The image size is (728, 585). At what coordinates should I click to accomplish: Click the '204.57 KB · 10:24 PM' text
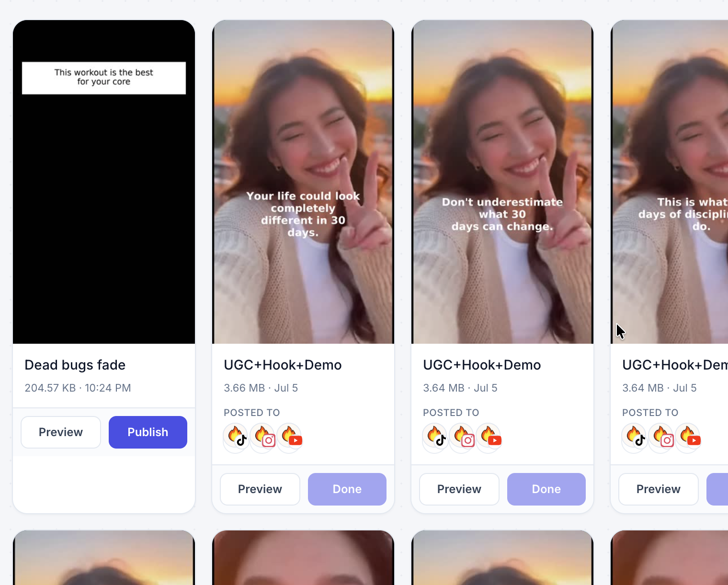(78, 388)
